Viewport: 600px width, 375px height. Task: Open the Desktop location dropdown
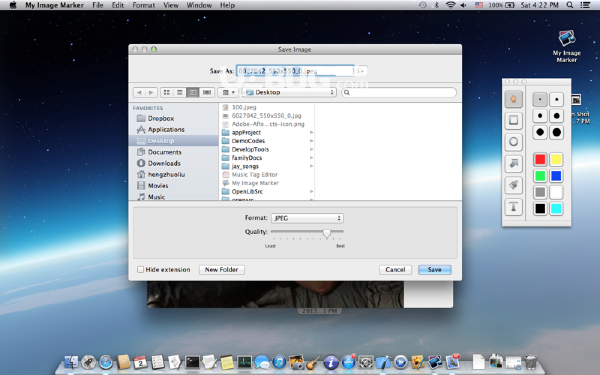click(289, 92)
